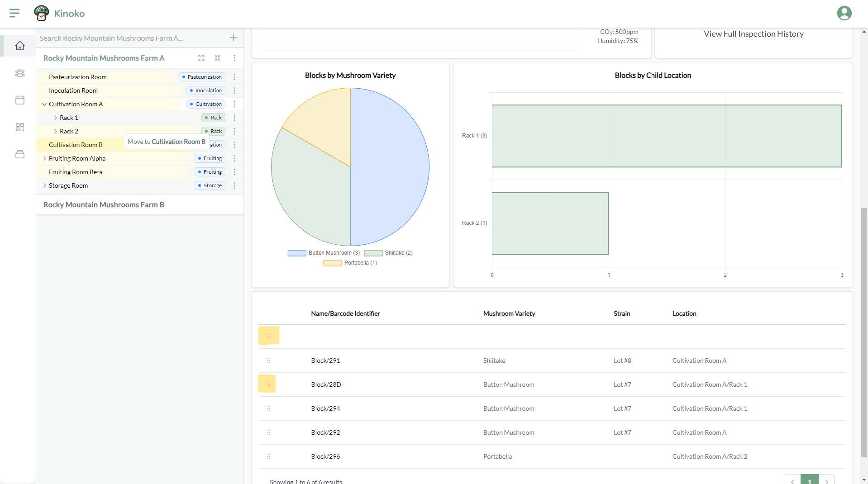Open the Storage Room three-dot options menu
This screenshot has width=868, height=484.
[x=234, y=185]
